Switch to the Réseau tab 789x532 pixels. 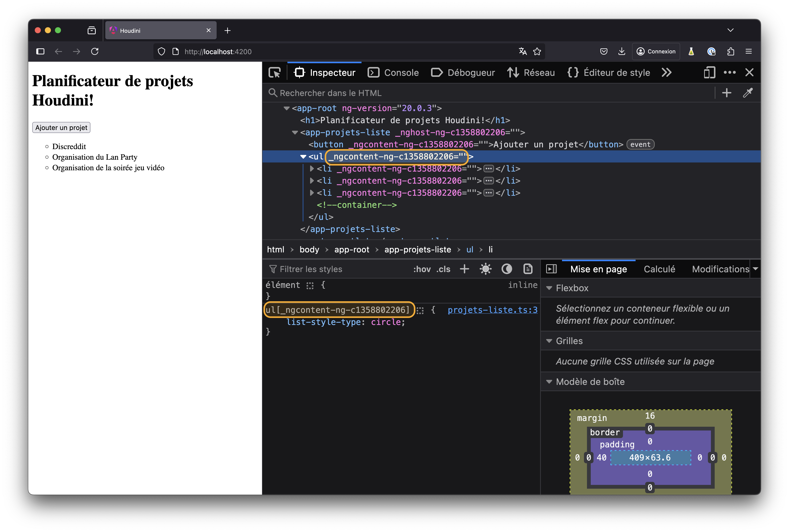531,73
